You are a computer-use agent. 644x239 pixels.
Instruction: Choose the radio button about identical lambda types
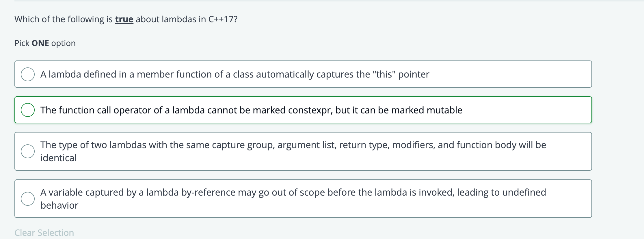[x=28, y=151]
